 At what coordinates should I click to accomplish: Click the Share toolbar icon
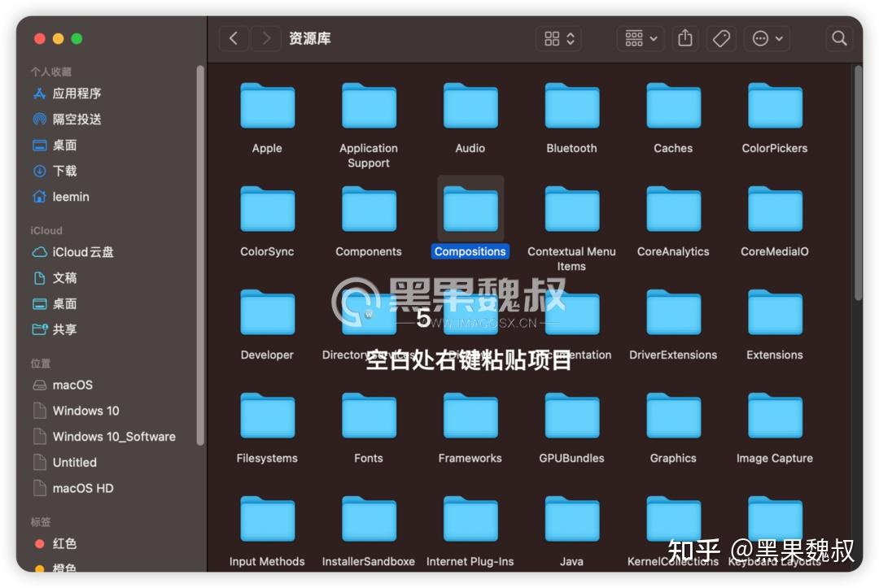pyautogui.click(x=685, y=38)
